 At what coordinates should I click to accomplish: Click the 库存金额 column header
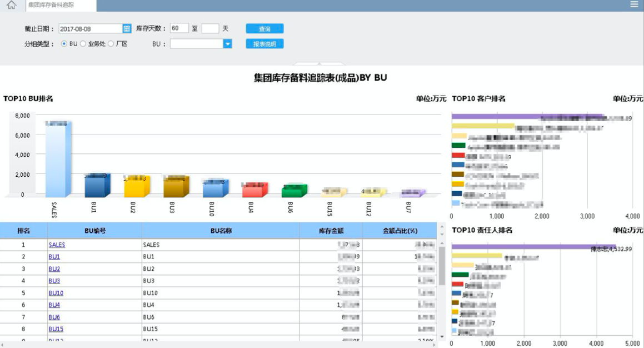331,231
